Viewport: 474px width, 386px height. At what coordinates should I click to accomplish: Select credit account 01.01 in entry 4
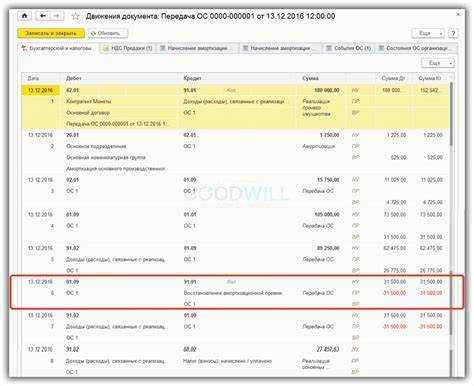click(190, 215)
